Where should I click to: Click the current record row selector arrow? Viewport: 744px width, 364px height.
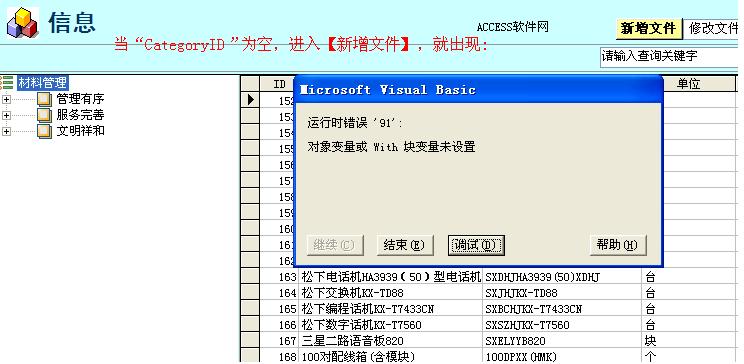pos(250,100)
